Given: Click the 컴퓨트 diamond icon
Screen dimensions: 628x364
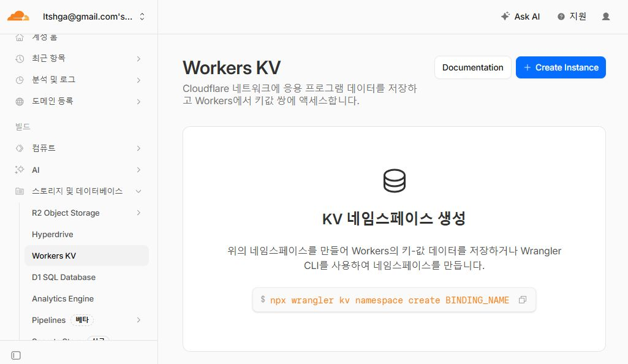Looking at the screenshot, I should [20, 148].
